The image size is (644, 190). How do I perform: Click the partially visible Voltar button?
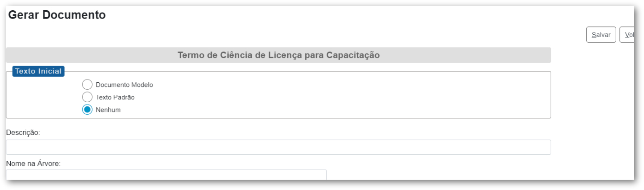point(627,35)
